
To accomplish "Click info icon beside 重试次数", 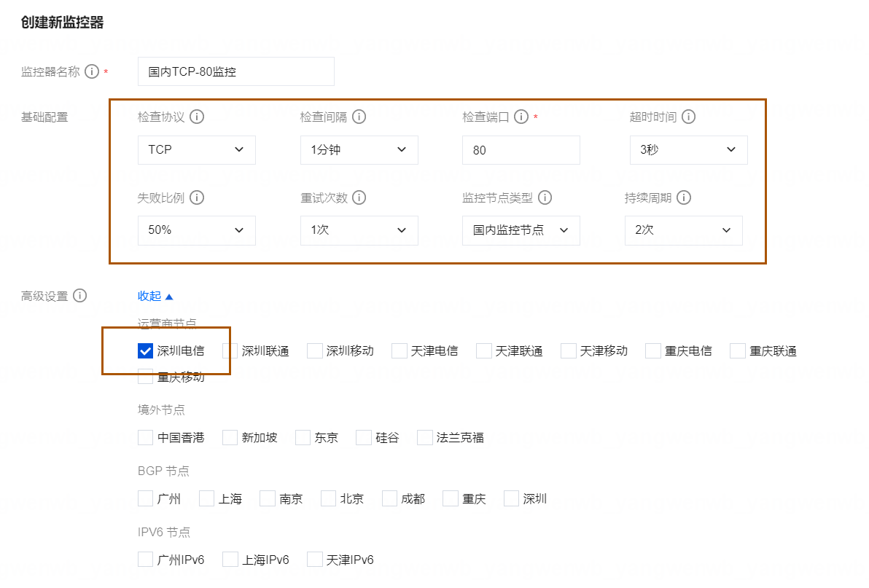I will click(x=359, y=197).
